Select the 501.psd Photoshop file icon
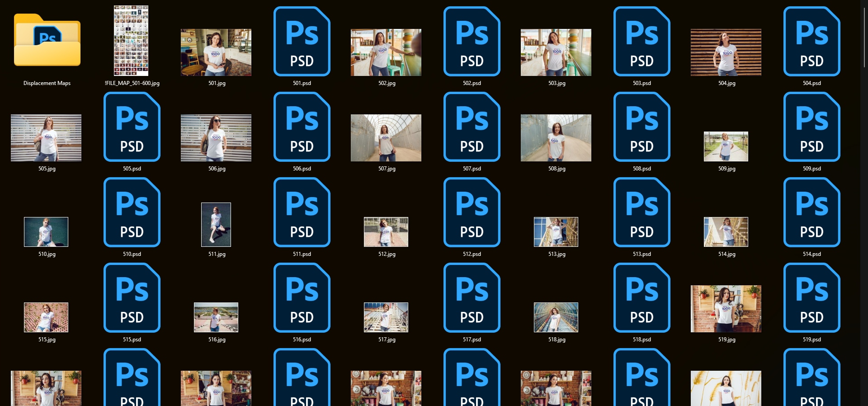Image resolution: width=868 pixels, height=406 pixels. (302, 42)
